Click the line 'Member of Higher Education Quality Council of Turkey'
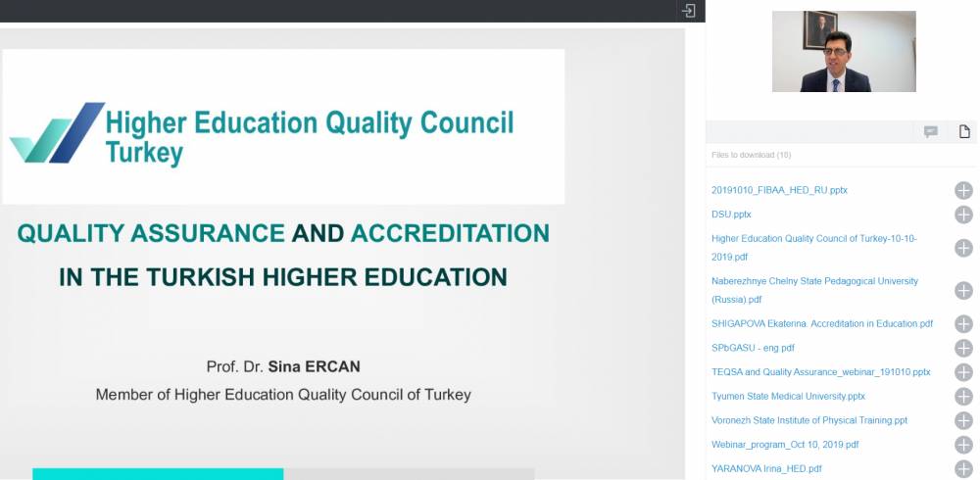980x480 pixels. click(283, 395)
